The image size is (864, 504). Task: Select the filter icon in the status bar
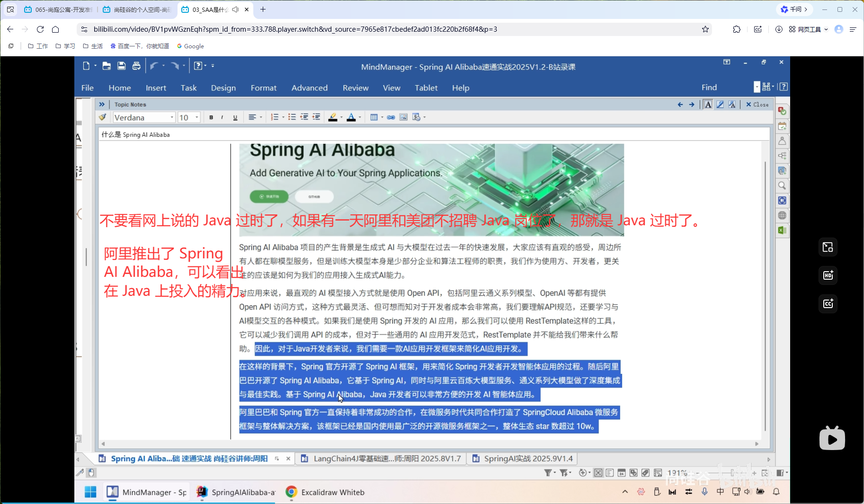click(548, 473)
